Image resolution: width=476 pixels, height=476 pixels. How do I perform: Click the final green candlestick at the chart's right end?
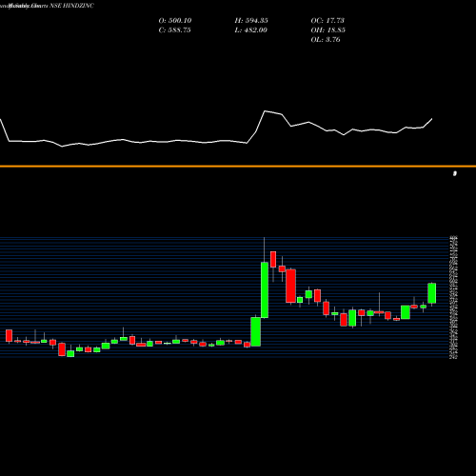432,293
